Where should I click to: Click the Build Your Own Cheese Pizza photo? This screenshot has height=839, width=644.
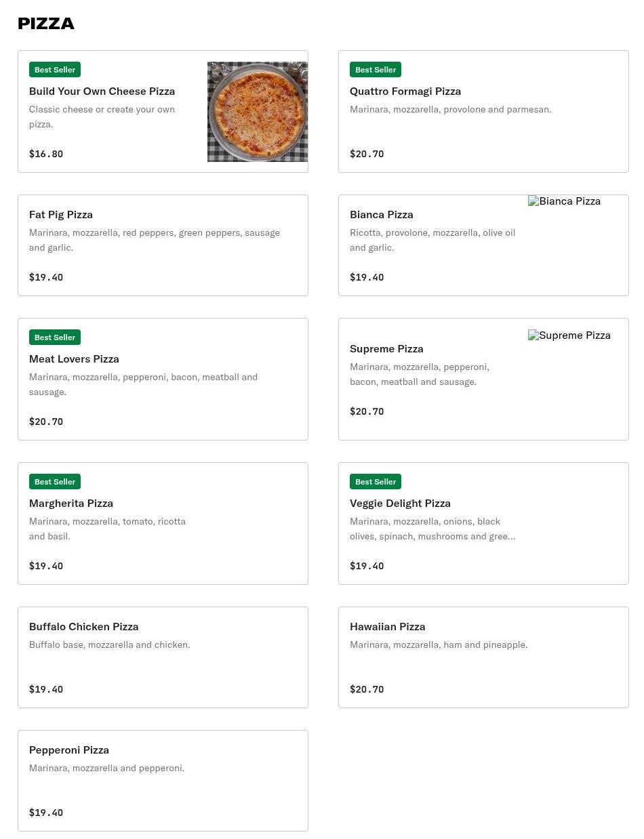(257, 112)
